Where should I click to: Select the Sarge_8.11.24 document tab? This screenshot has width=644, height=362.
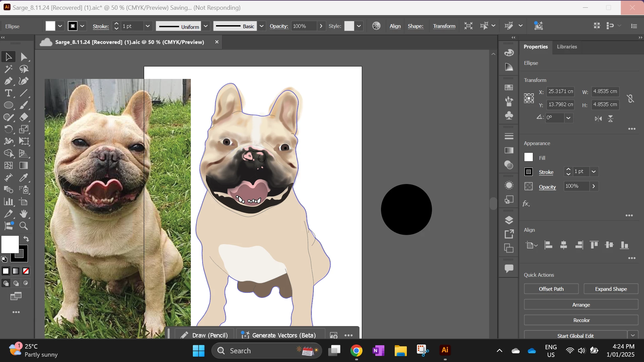[129, 42]
